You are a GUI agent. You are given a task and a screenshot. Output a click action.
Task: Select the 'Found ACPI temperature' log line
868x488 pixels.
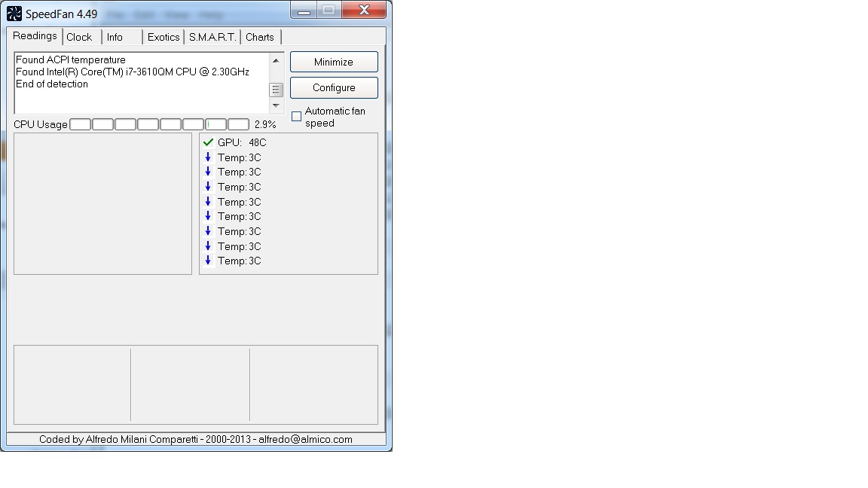coord(71,59)
